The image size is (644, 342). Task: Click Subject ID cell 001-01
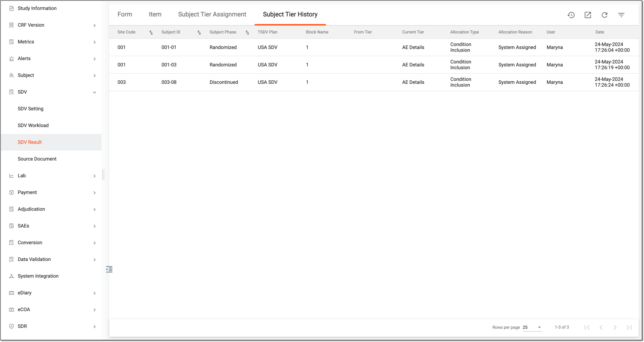(169, 47)
